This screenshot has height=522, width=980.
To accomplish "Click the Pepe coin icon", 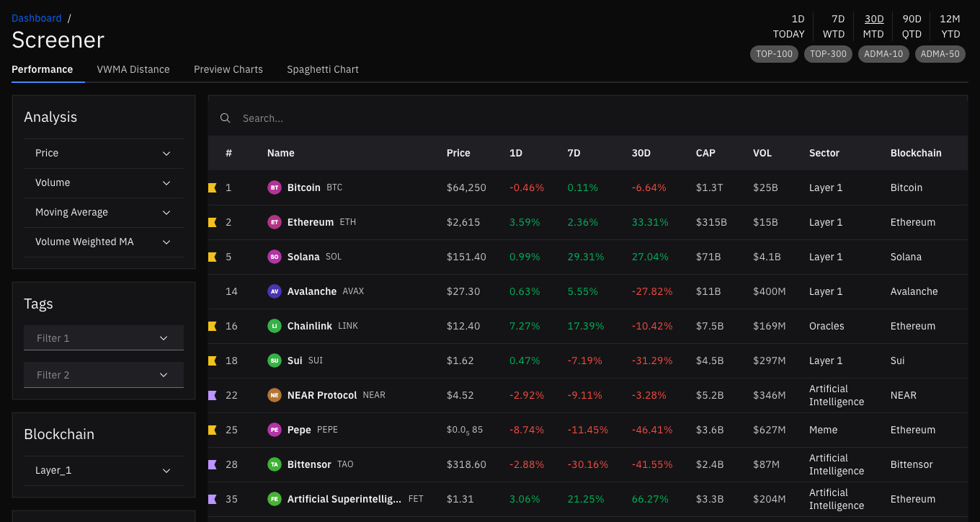I will coord(274,430).
